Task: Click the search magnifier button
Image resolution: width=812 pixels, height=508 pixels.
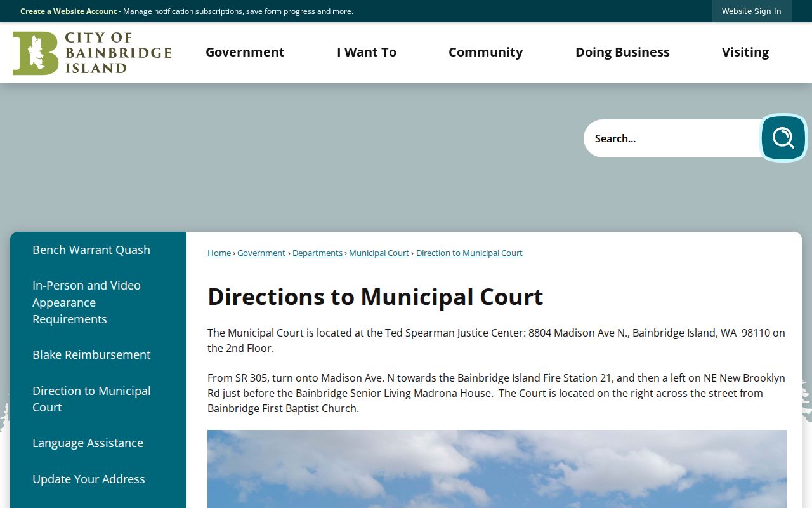Action: pos(783,138)
